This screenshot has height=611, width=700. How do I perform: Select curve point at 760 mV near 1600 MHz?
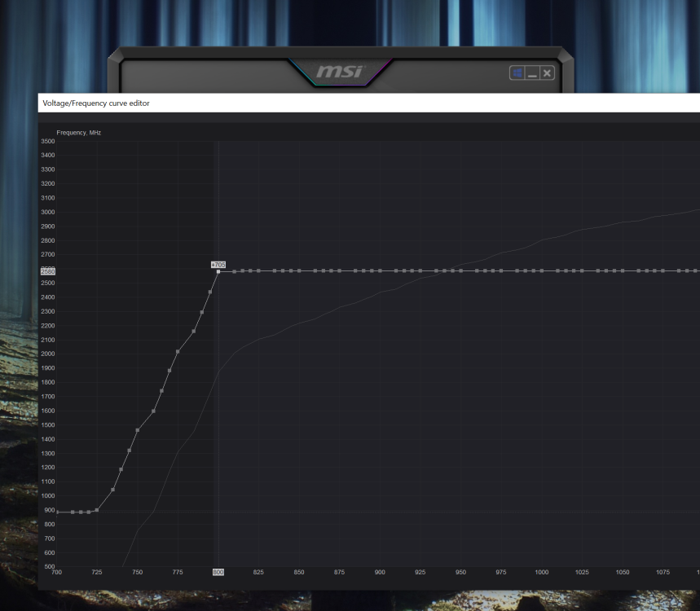pos(153,411)
